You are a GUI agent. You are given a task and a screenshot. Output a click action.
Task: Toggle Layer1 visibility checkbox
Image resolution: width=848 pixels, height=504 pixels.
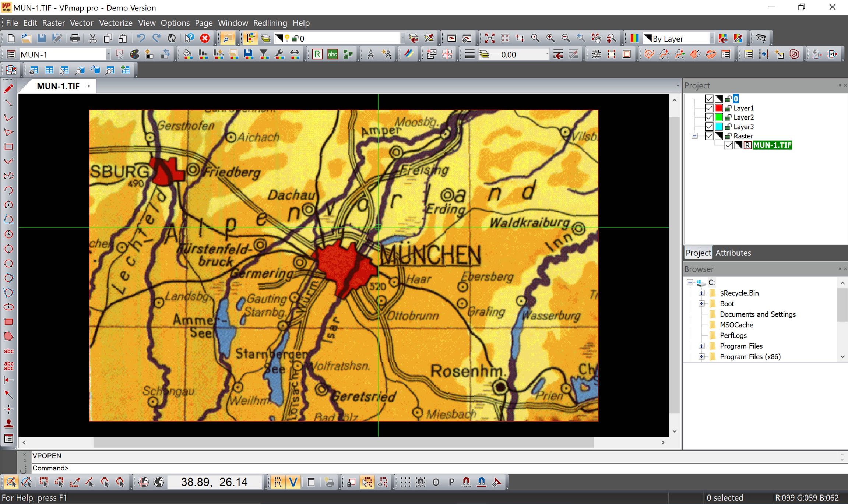709,108
